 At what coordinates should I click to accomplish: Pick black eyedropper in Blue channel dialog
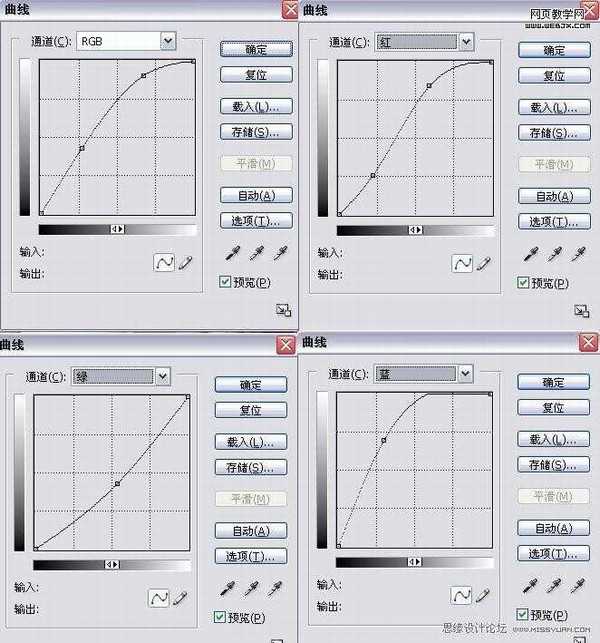(x=530, y=586)
